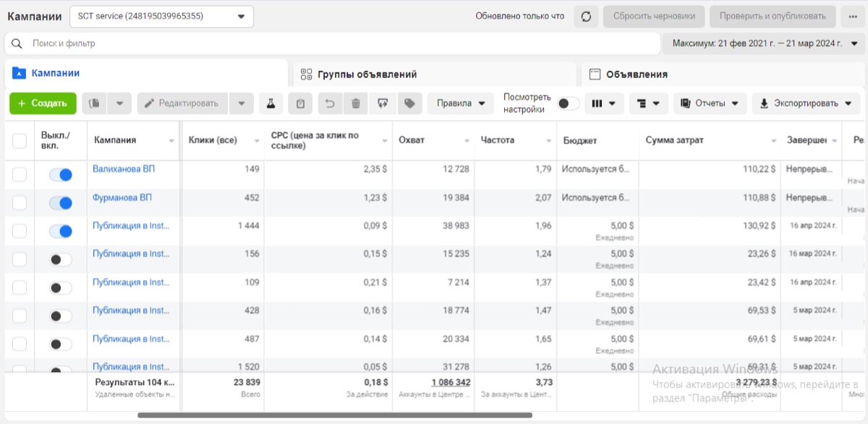Open the A/B test flask tool

pyautogui.click(x=271, y=103)
